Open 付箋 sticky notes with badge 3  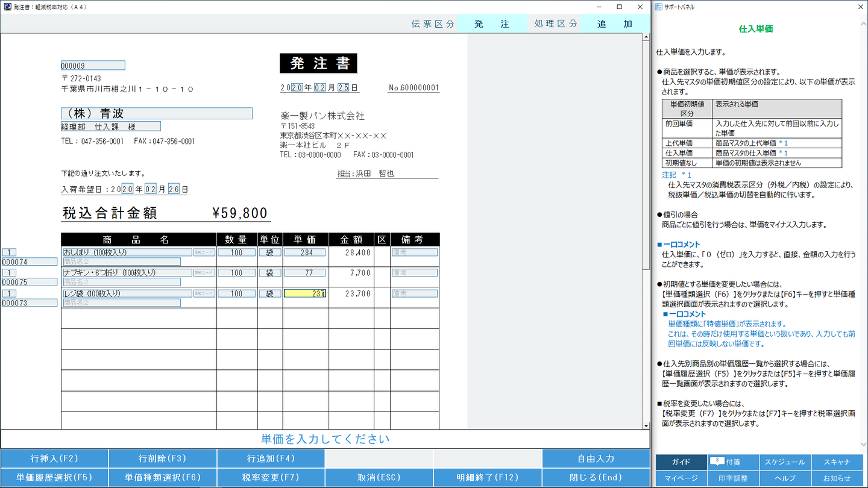pyautogui.click(x=726, y=462)
